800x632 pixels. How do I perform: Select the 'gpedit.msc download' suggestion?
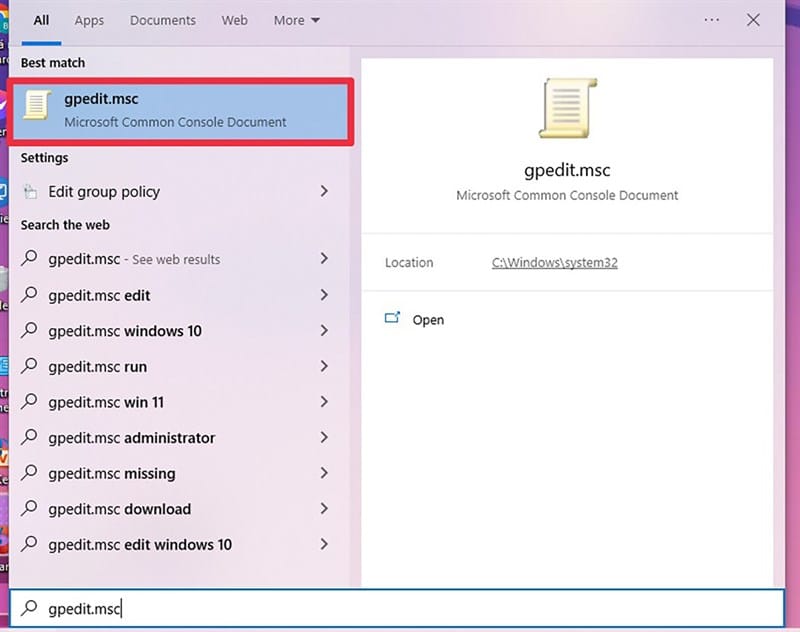click(181, 509)
